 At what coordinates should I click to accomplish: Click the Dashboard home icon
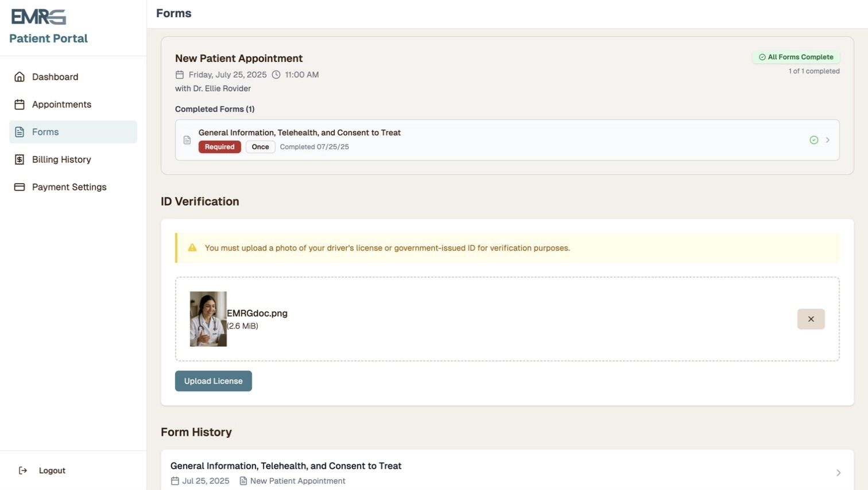coord(20,77)
